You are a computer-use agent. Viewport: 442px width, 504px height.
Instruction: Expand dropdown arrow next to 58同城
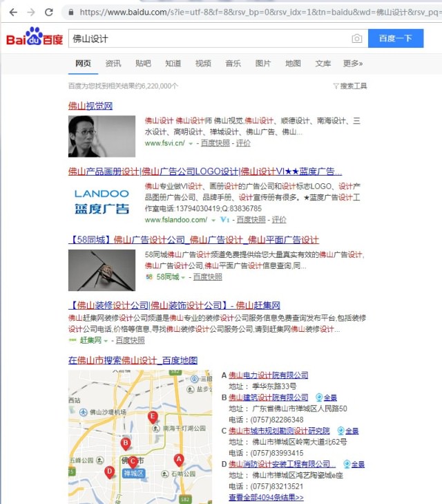click(x=183, y=277)
